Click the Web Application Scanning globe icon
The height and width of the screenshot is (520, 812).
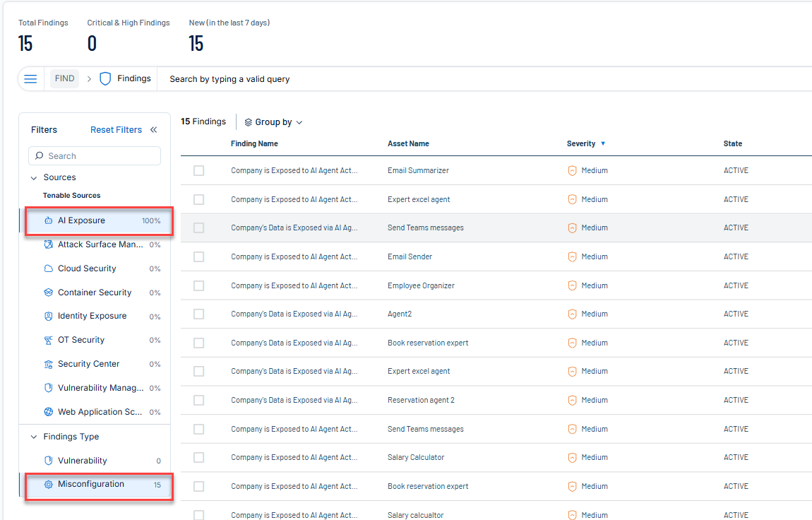tap(49, 412)
